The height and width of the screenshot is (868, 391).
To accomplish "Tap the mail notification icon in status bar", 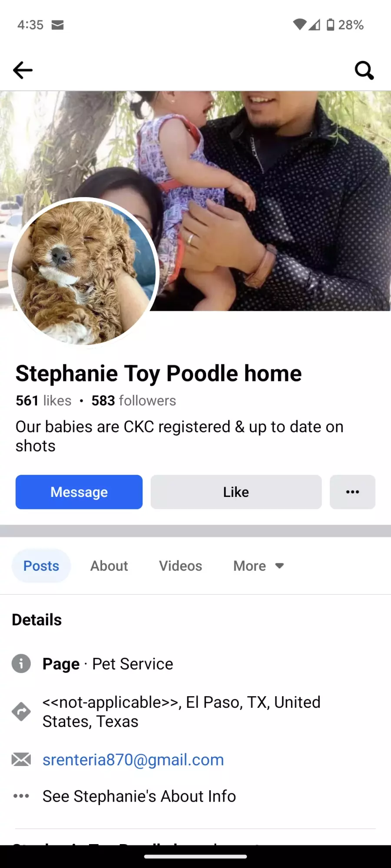I will pos(57,25).
